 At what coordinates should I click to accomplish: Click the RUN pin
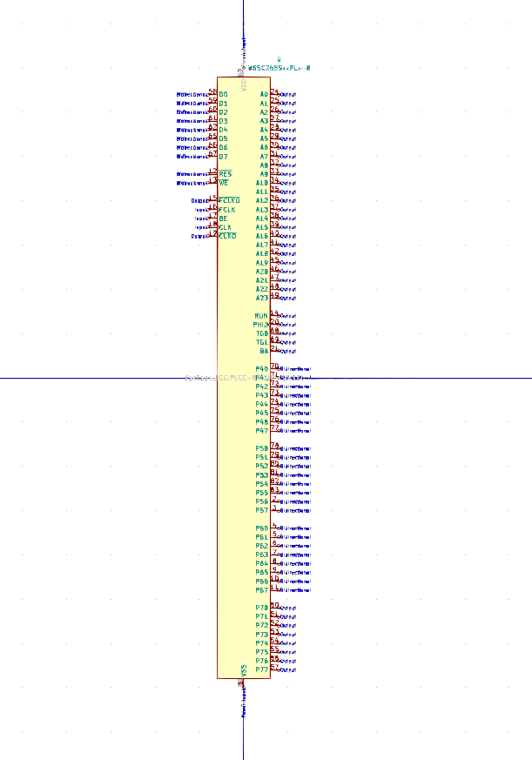261,316
